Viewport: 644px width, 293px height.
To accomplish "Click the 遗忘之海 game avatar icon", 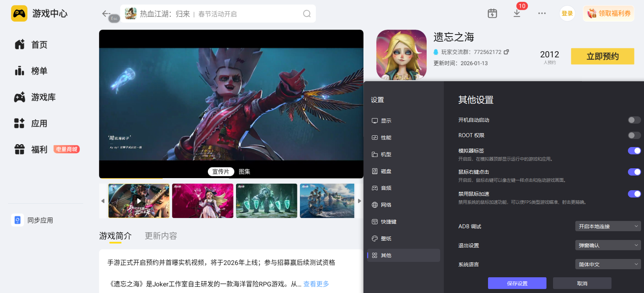I will 401,55.
